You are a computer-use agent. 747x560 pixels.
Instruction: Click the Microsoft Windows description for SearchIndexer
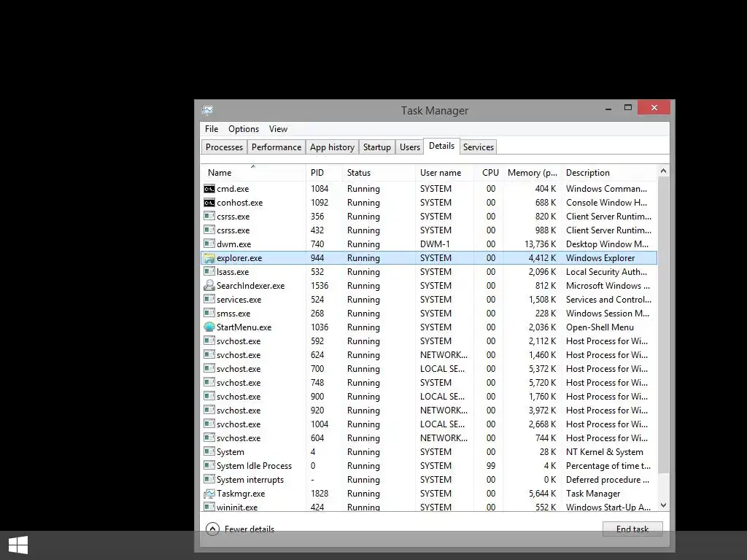tap(608, 286)
